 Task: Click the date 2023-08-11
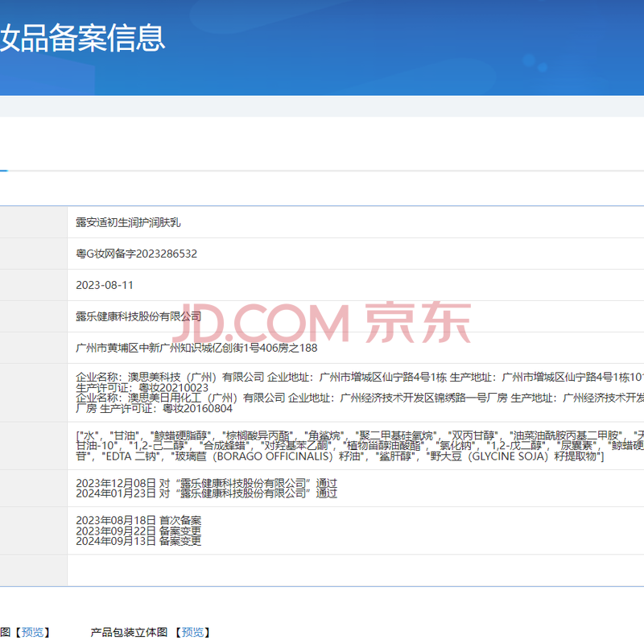[x=105, y=285]
